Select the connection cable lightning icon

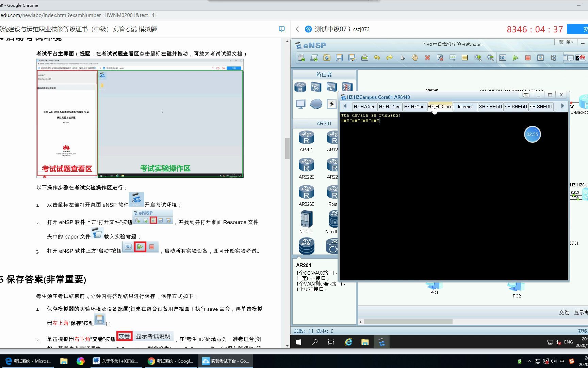[331, 104]
